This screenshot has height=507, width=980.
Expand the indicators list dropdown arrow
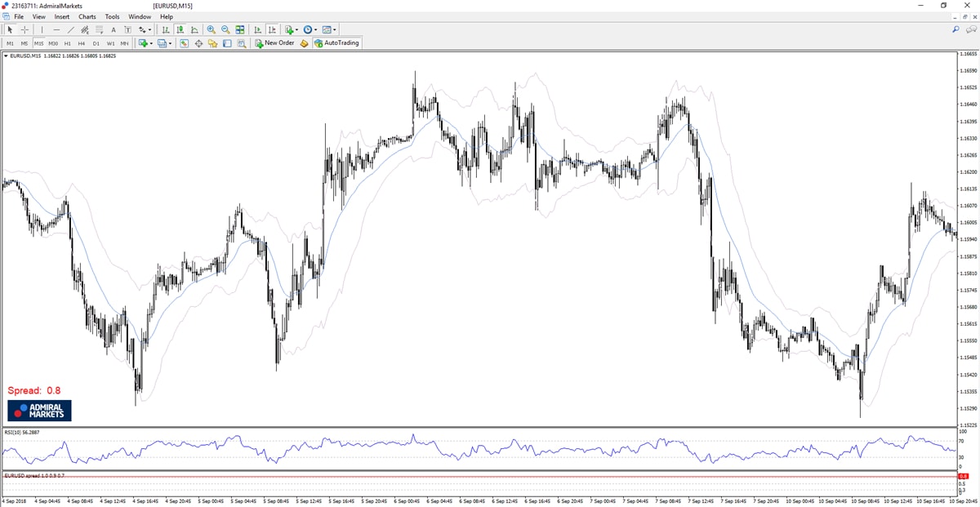(x=297, y=29)
